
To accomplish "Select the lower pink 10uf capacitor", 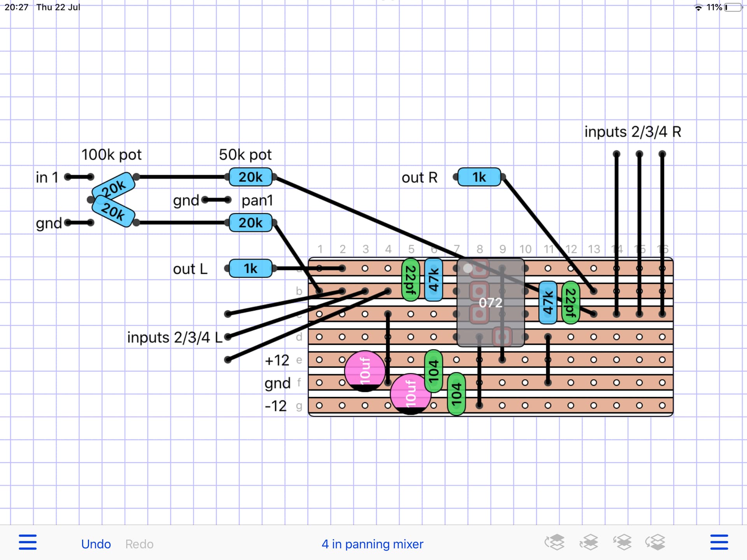I will click(x=410, y=394).
